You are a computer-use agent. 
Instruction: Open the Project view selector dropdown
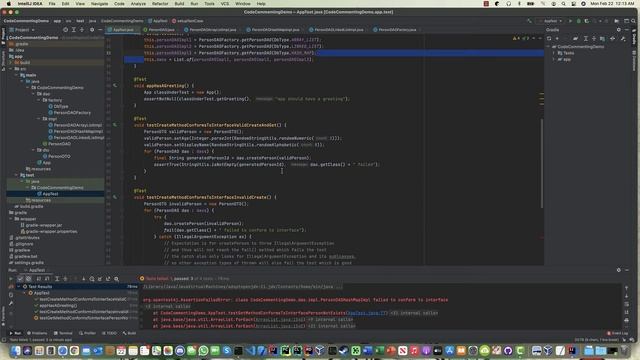(22, 30)
